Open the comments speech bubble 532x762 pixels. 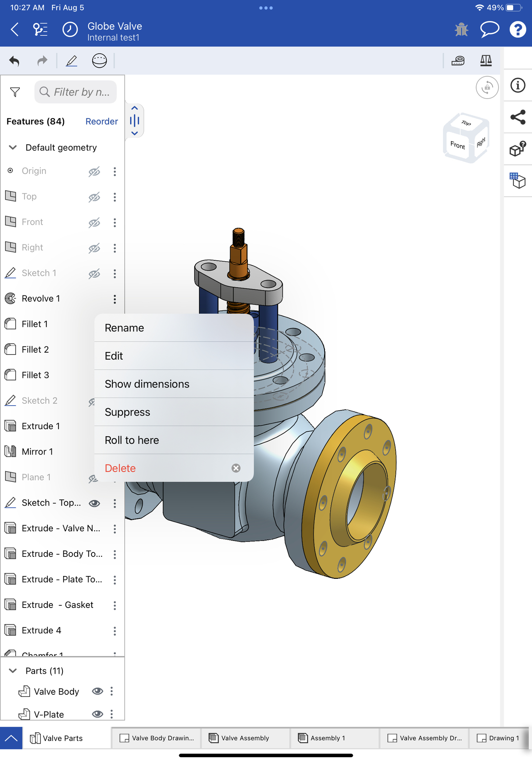point(489,29)
